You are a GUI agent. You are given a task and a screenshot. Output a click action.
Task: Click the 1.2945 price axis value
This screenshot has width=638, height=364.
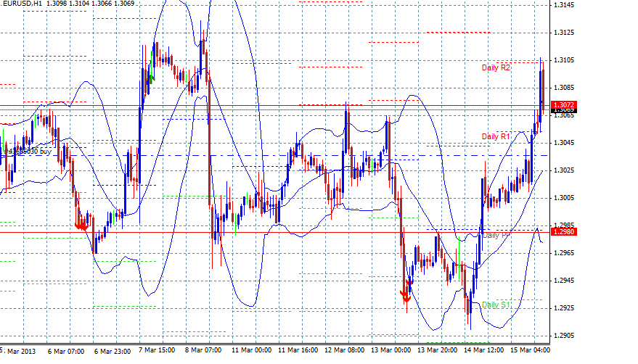point(564,281)
